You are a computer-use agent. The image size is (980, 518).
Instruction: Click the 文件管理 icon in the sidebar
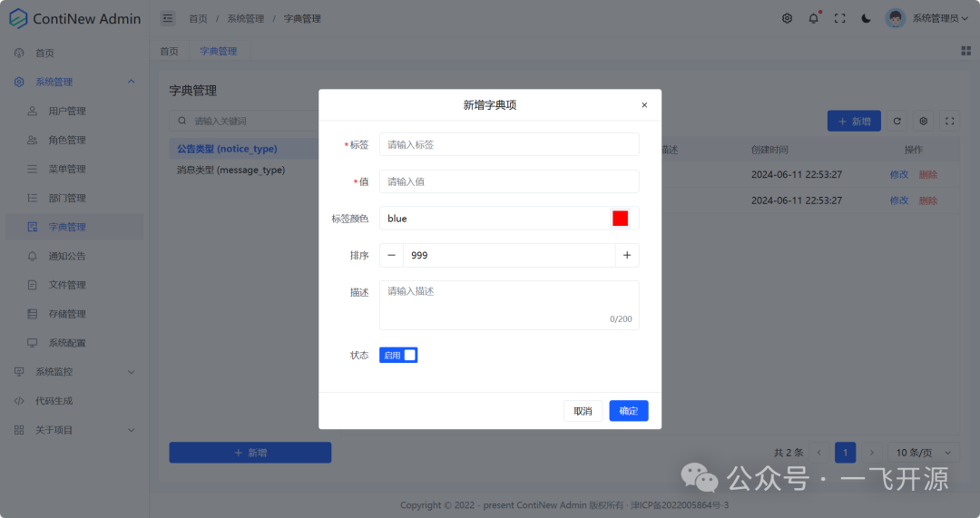(x=32, y=285)
